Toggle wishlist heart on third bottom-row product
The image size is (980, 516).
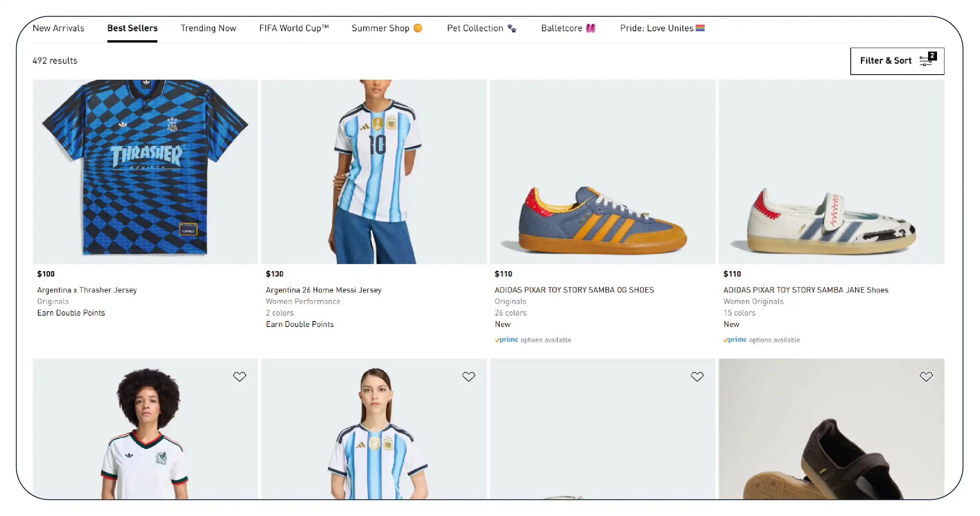(x=697, y=377)
